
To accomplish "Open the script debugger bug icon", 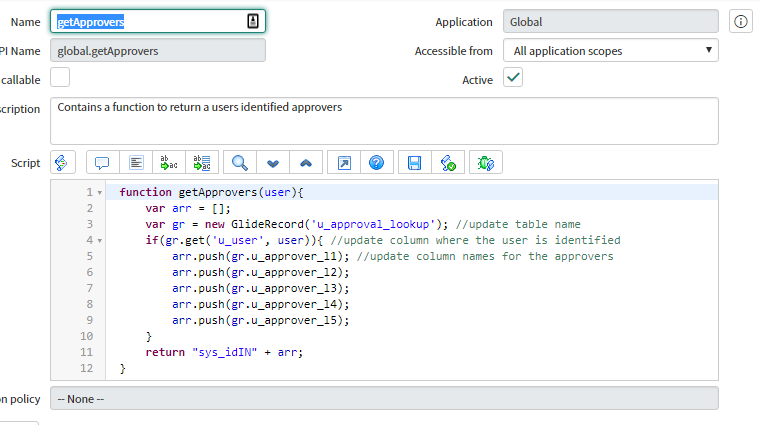I will (x=486, y=163).
